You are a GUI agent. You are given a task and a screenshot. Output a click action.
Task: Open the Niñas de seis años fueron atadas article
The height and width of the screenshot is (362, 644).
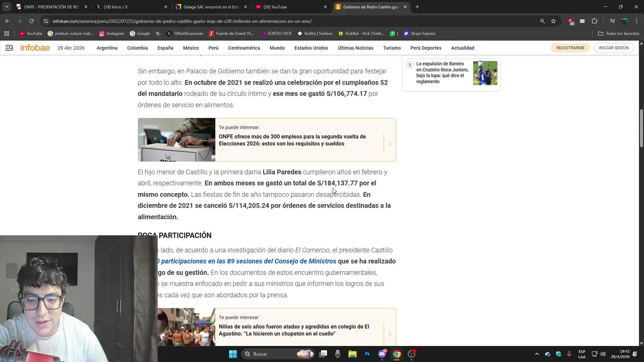tap(294, 330)
